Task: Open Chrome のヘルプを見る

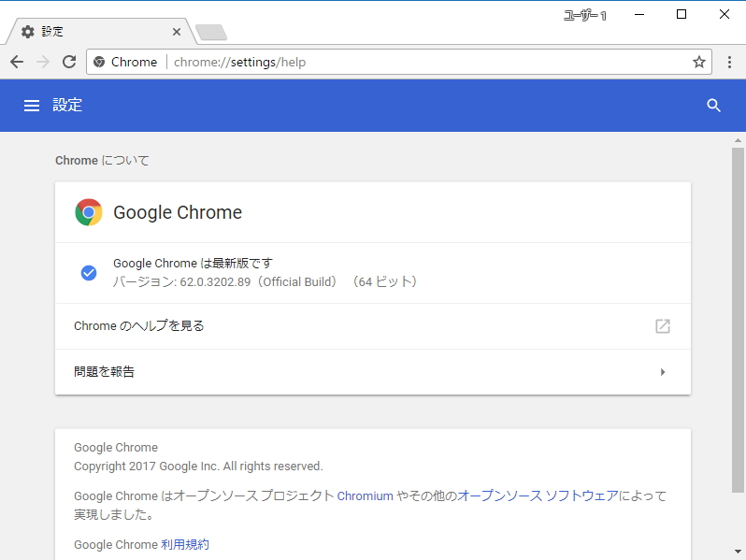Action: (x=373, y=326)
